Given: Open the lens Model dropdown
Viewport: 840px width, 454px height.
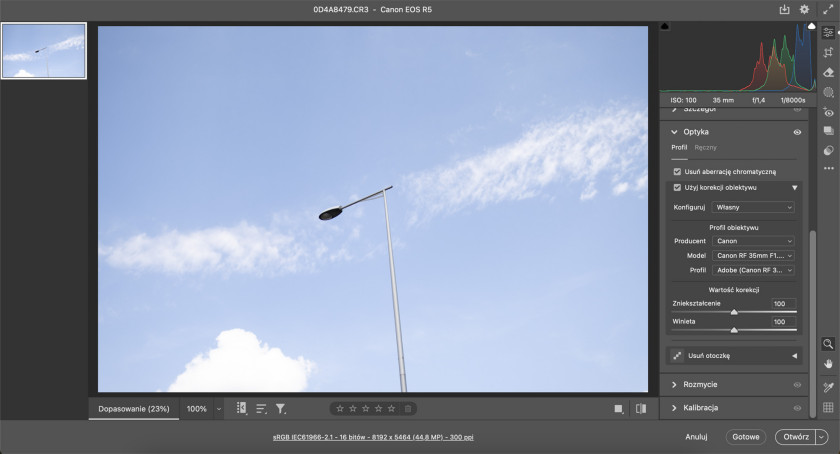Looking at the screenshot, I should pos(753,256).
